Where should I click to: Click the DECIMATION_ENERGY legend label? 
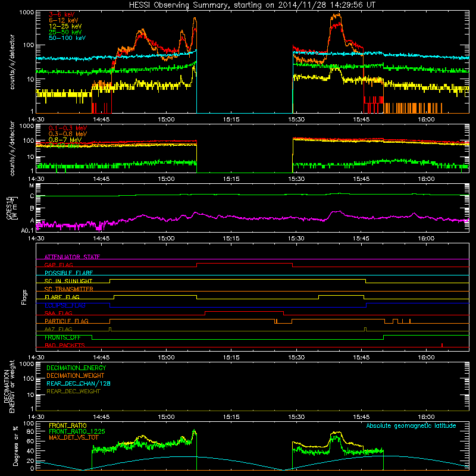[x=76, y=368]
